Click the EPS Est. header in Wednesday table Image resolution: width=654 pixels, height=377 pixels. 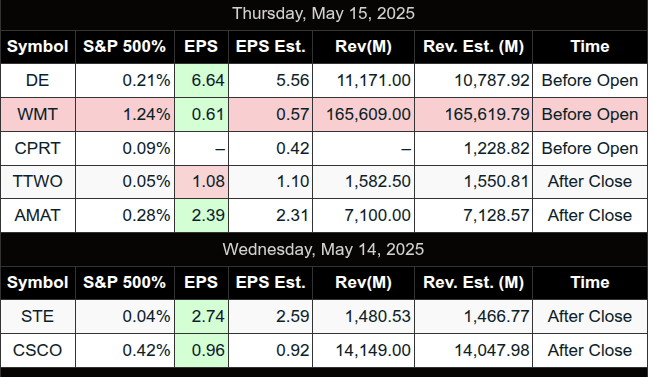click(x=270, y=283)
